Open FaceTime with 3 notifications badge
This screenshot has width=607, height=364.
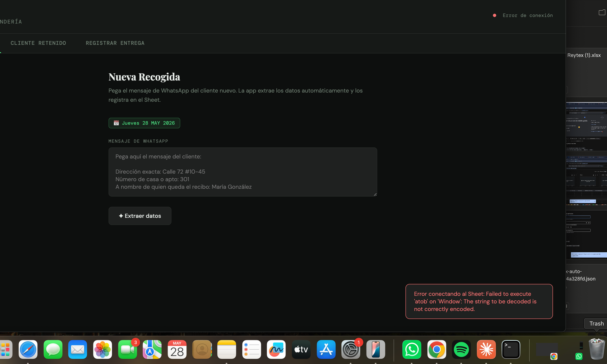tap(127, 349)
